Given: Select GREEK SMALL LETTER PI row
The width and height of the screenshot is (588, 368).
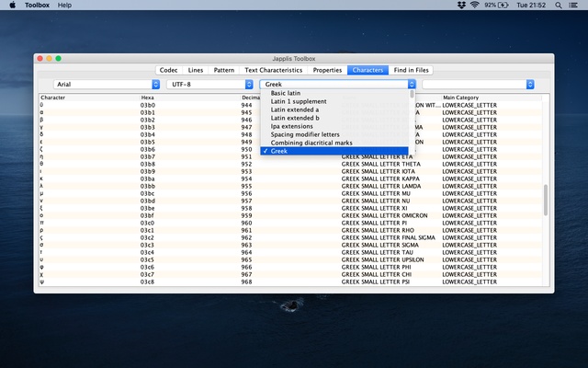Looking at the screenshot, I should (290, 223).
